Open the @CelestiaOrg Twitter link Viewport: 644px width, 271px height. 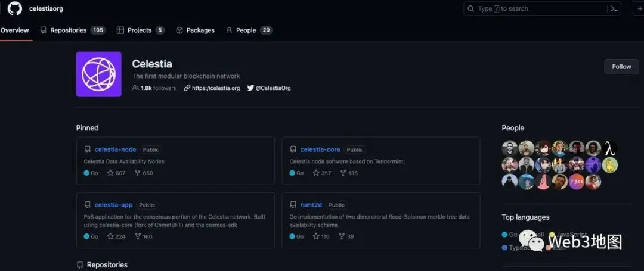[269, 88]
